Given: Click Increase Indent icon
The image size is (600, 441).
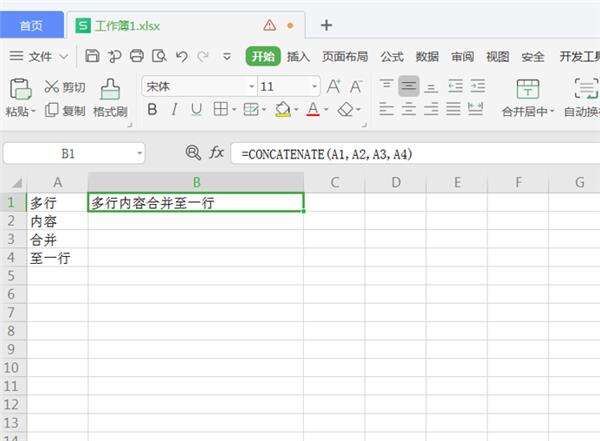Looking at the screenshot, I should coord(478,86).
